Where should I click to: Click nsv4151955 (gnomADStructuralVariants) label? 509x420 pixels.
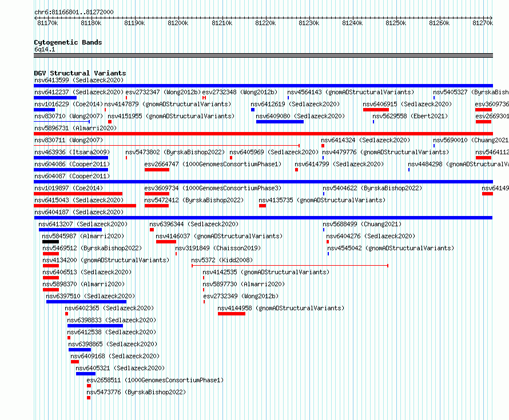coord(171,116)
